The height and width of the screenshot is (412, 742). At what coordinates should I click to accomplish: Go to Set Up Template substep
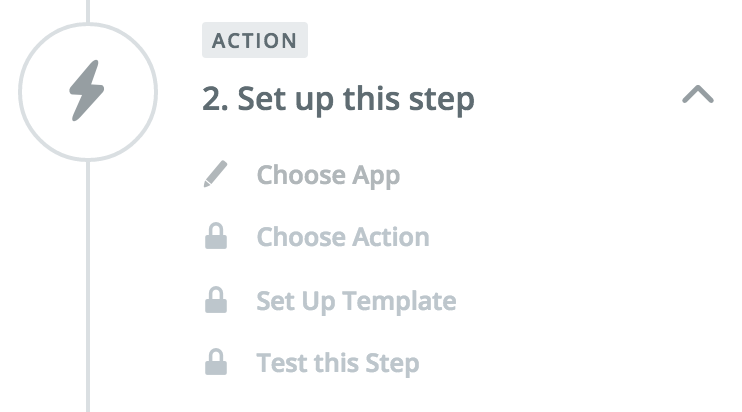(356, 300)
